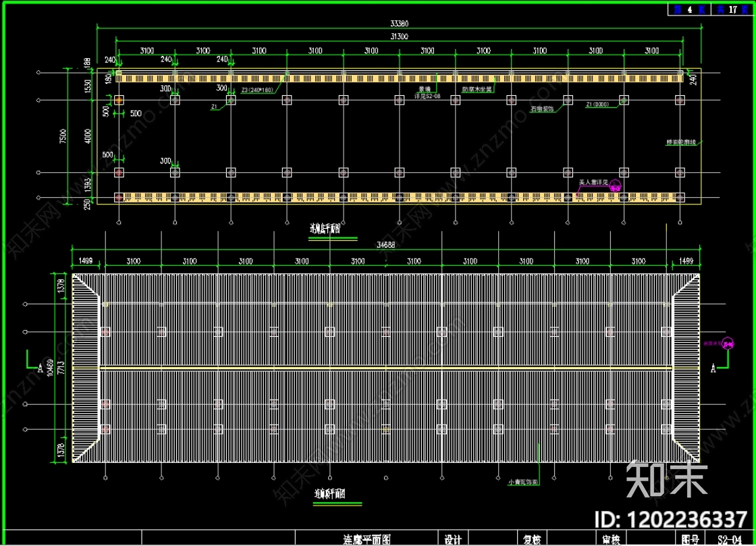Select the 防腐木坐凳 annotation
This screenshot has height=546, width=756.
477,89
